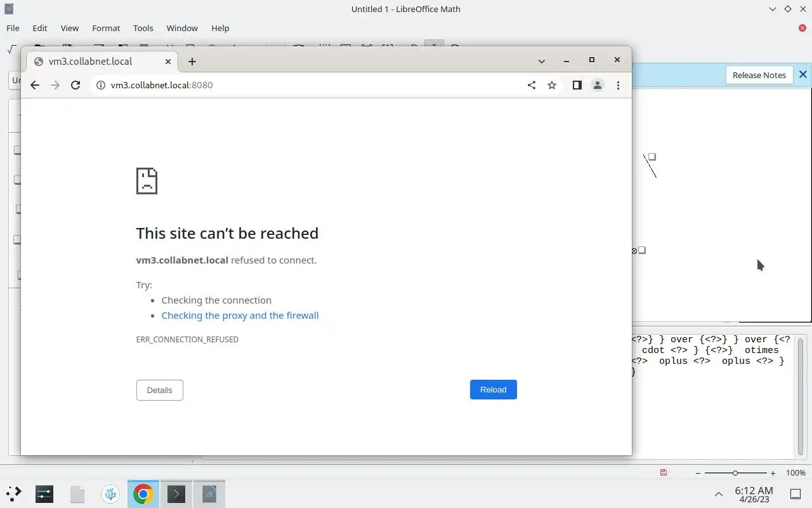Open the Chrome profile avatar
Viewport: 812px width, 508px height.
point(598,85)
